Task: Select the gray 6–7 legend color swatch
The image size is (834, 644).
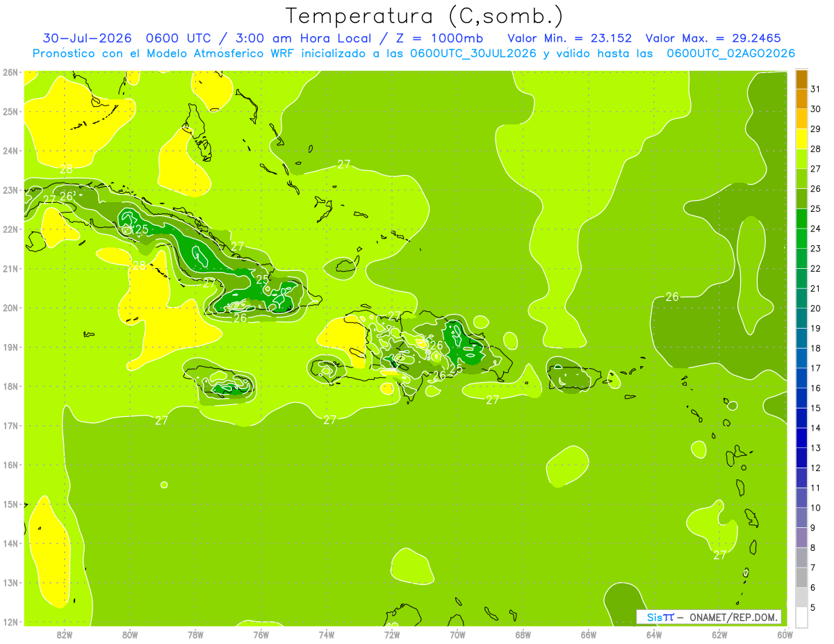Action: 801,578
